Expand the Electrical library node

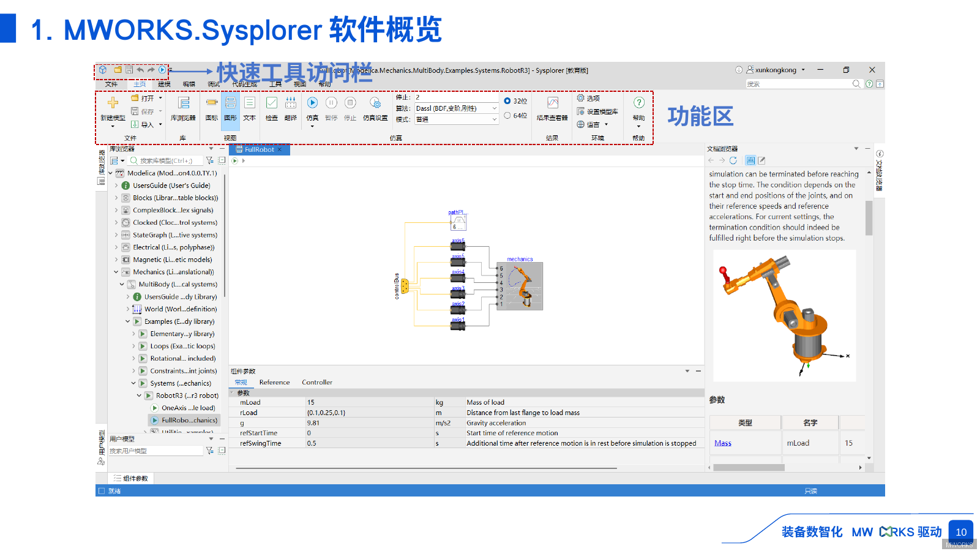118,247
